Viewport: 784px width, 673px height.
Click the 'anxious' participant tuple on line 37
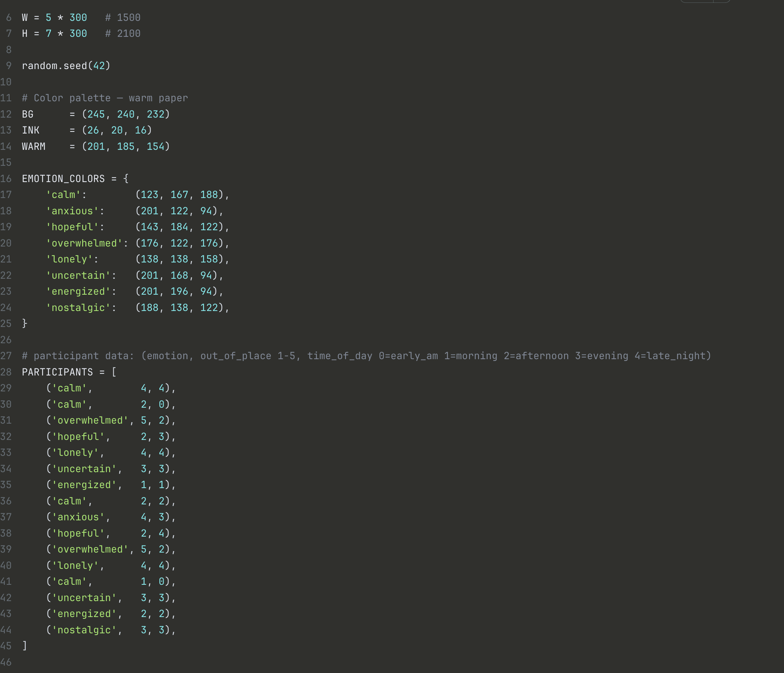click(x=78, y=517)
